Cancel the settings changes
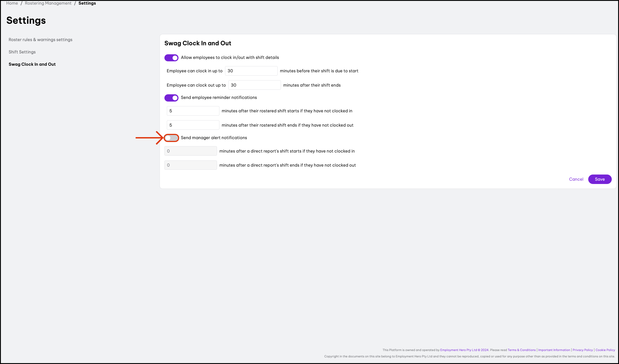Screen dimensions: 619x364 576,179
